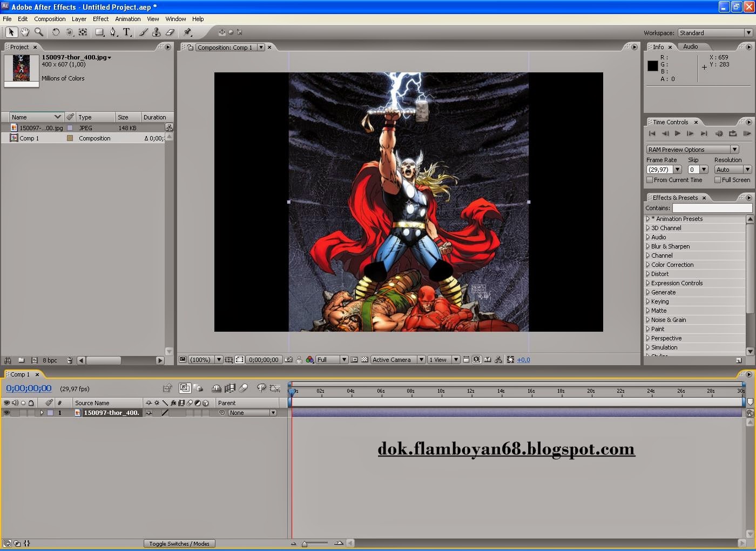Open the Effect menu
The height and width of the screenshot is (551, 756).
tap(100, 19)
